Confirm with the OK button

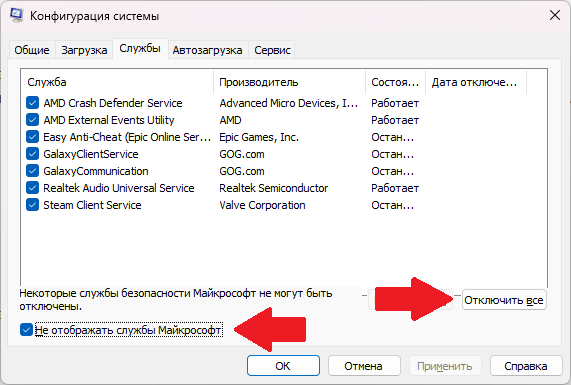tap(283, 366)
